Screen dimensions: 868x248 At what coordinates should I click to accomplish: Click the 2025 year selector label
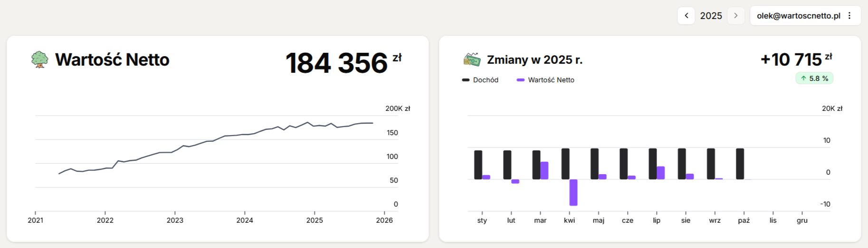711,16
